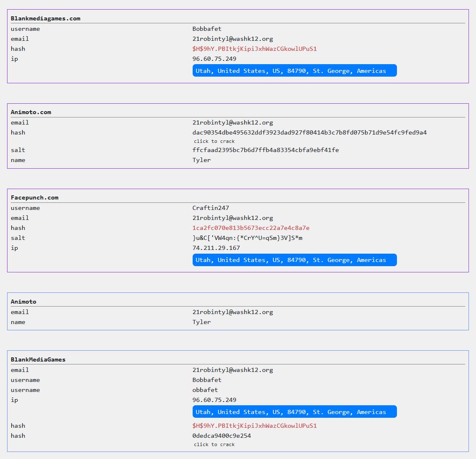The image size is (476, 459).
Task: Click "click to crack" below hash 0dedca9400c9e254
Action: (x=214, y=444)
